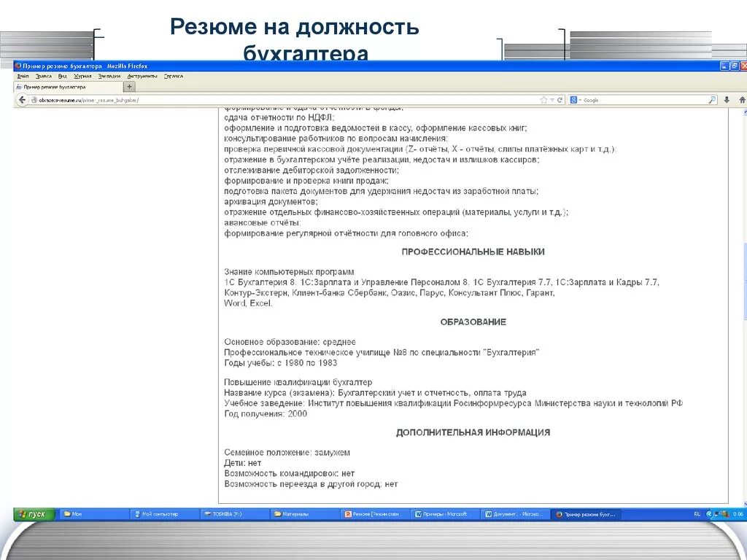Click the site identity globe icon in the address bar
Image resolution: width=747 pixels, height=560 pixels.
point(34,101)
